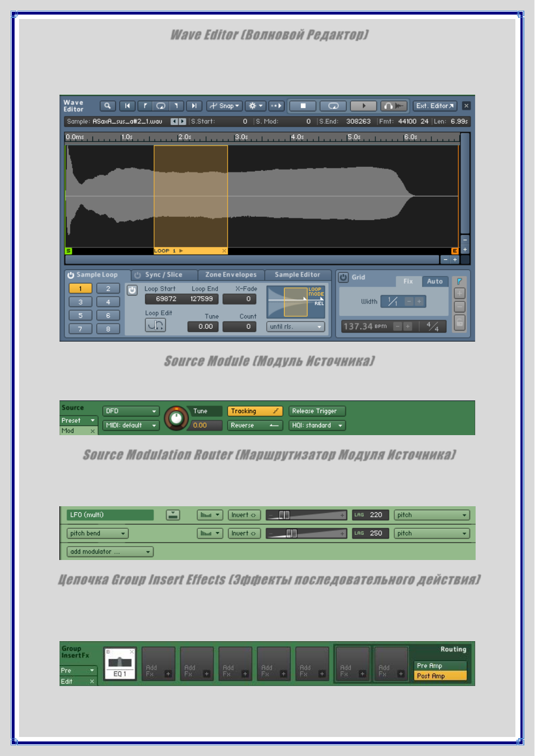Select loop slot 7
Screen dimensions: 535x756
point(80,329)
